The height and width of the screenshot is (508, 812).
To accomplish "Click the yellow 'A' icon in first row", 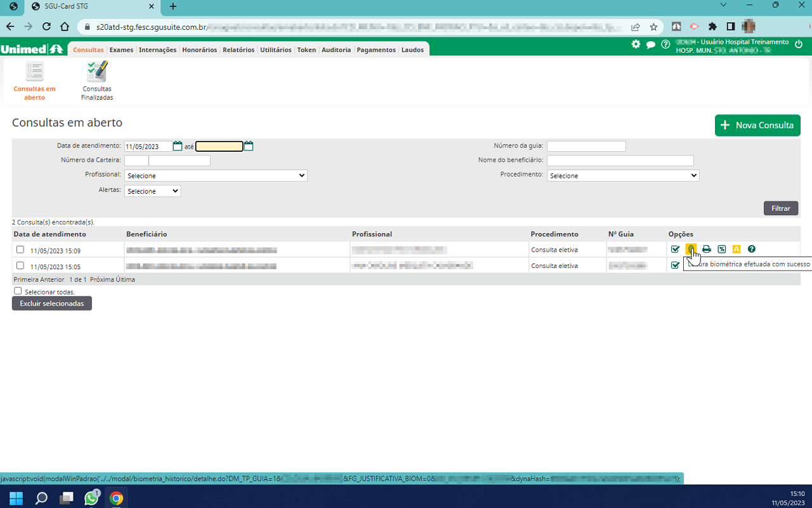I will 737,250.
